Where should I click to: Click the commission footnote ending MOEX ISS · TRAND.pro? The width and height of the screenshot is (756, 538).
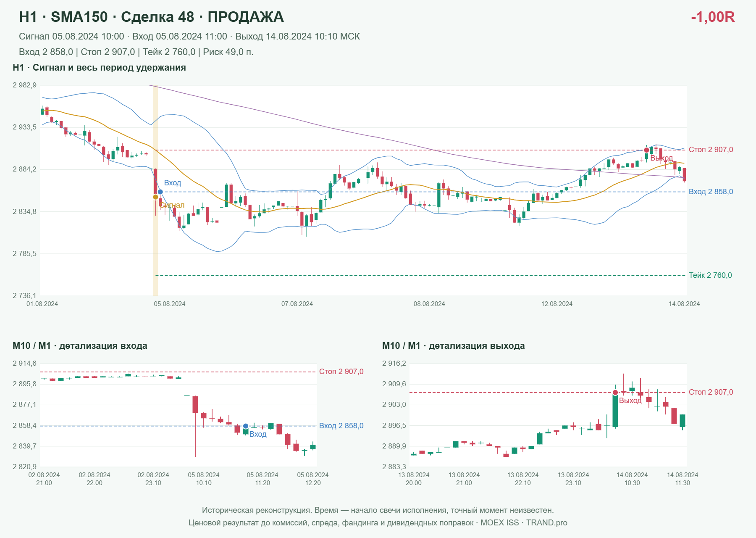click(378, 523)
